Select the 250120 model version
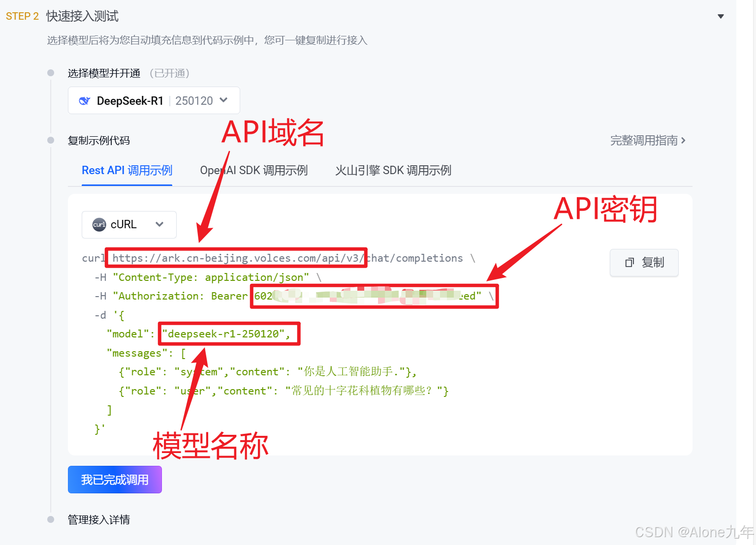This screenshot has width=756, height=545. [194, 101]
